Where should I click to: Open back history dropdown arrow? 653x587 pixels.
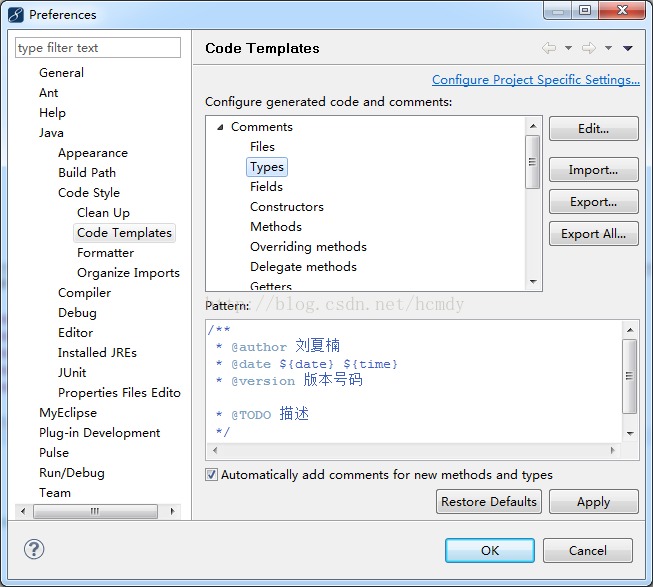pos(568,48)
